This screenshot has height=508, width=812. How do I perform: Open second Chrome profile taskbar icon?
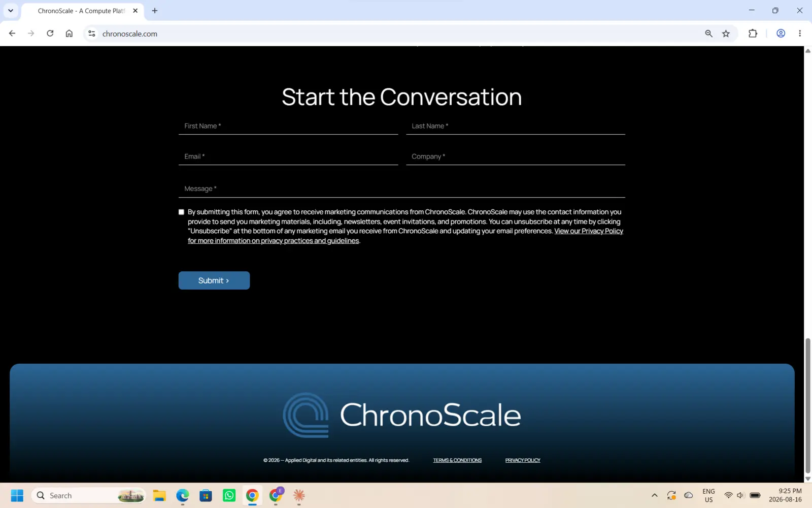(x=276, y=495)
